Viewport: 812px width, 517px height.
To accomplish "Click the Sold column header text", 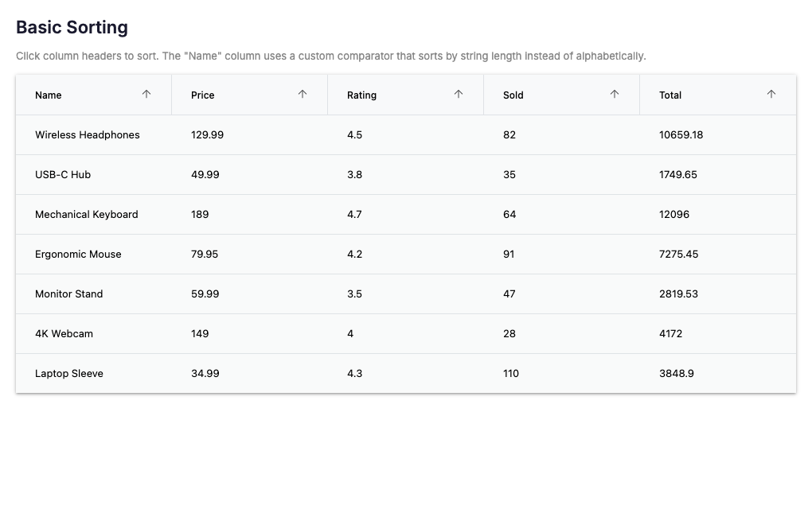I will coord(513,95).
